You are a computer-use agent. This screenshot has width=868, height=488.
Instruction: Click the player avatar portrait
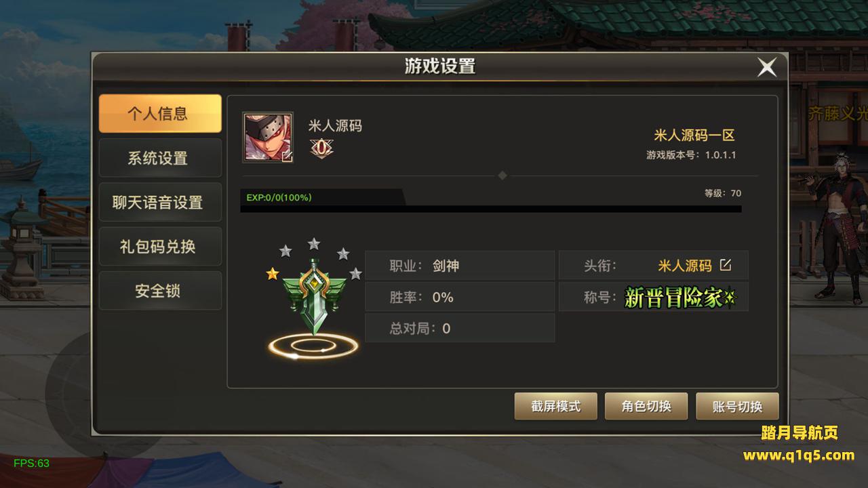[x=268, y=138]
